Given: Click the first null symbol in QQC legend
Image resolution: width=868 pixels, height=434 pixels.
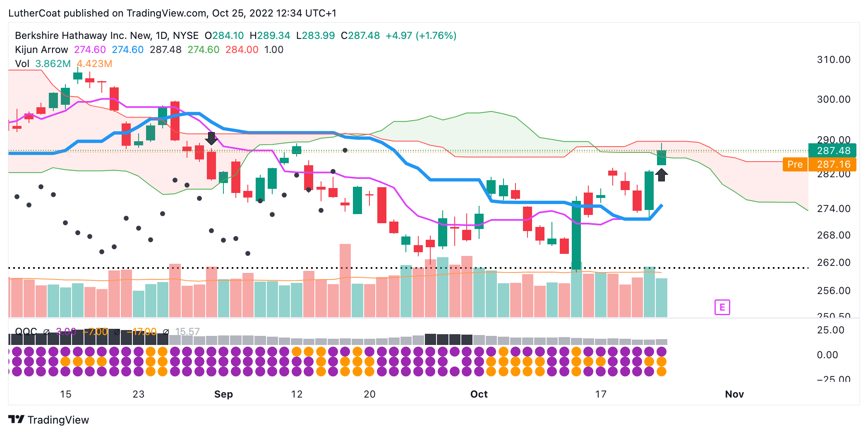Looking at the screenshot, I should coord(47,332).
